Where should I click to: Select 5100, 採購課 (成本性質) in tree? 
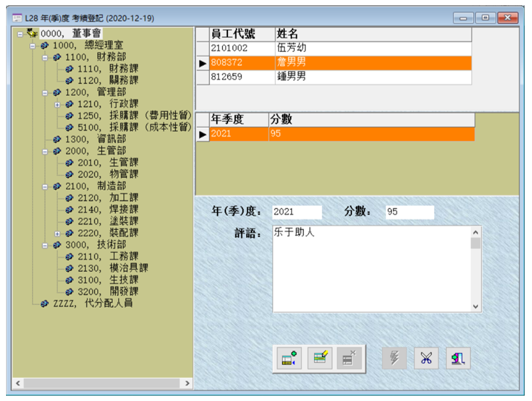(135, 127)
